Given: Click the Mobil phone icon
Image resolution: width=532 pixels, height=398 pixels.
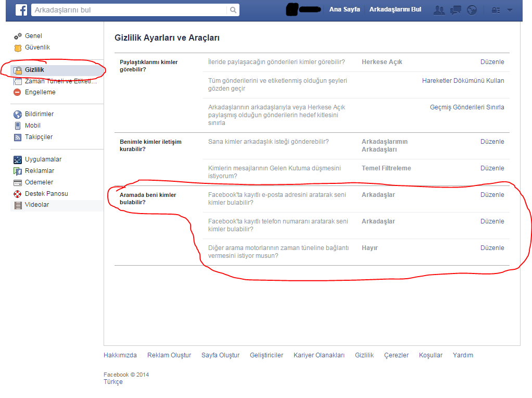Looking at the screenshot, I should (18, 126).
